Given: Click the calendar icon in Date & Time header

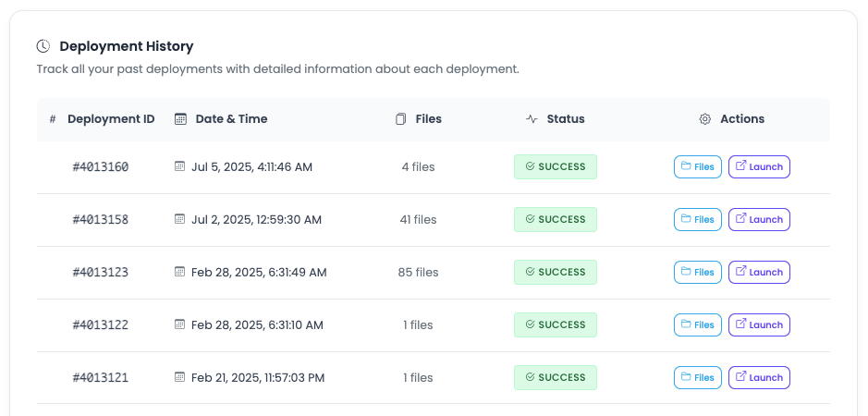Looking at the screenshot, I should [x=180, y=119].
